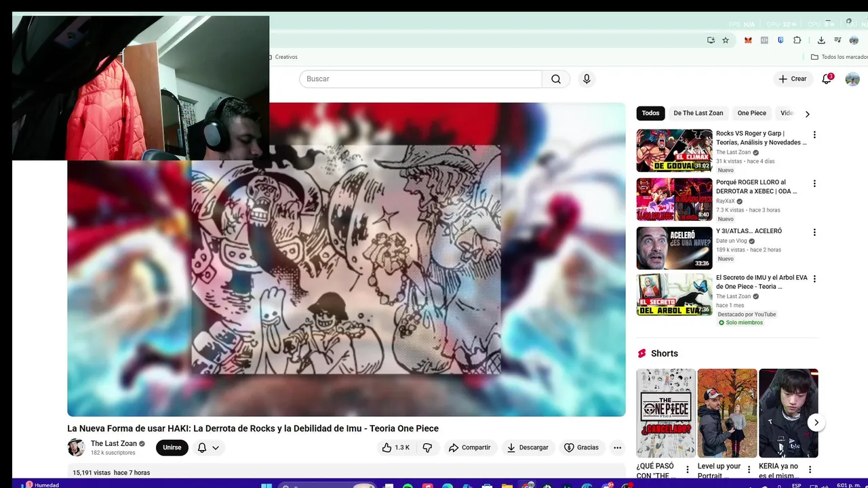Open the RayXaX channel link

tap(726, 201)
